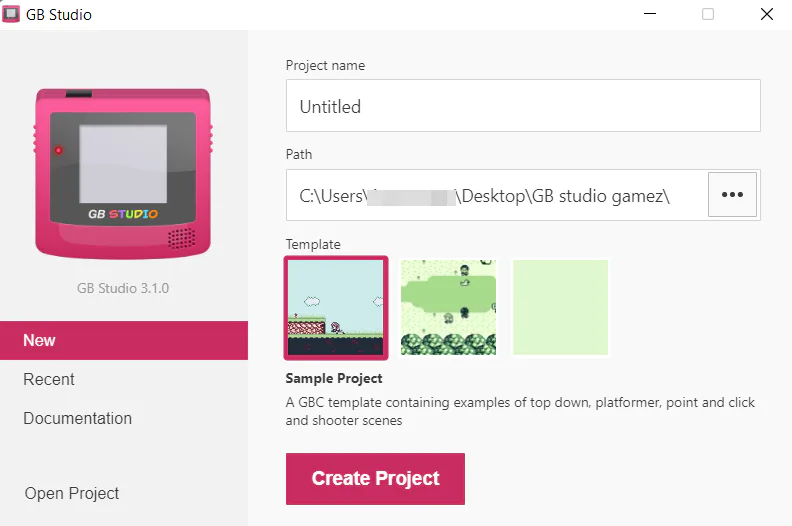
Task: Click the GB Studio title bar app icon
Action: click(11, 14)
